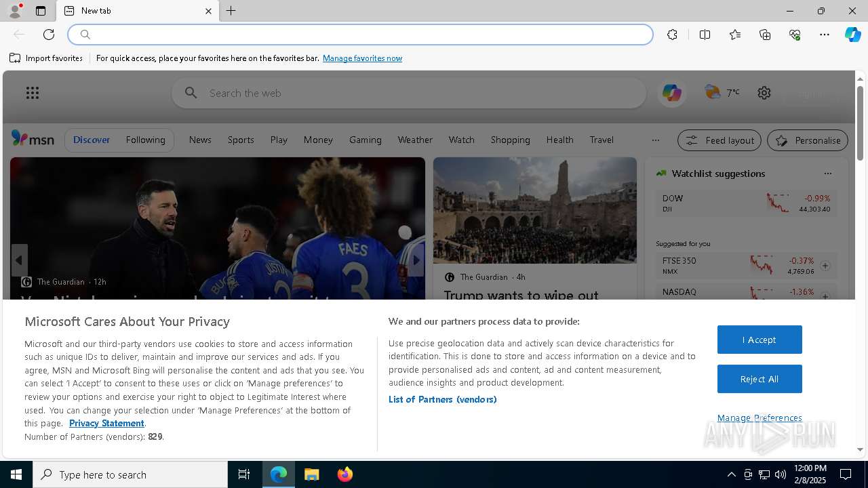Image resolution: width=868 pixels, height=488 pixels.
Task: Open the Health menu item
Action: [560, 140]
